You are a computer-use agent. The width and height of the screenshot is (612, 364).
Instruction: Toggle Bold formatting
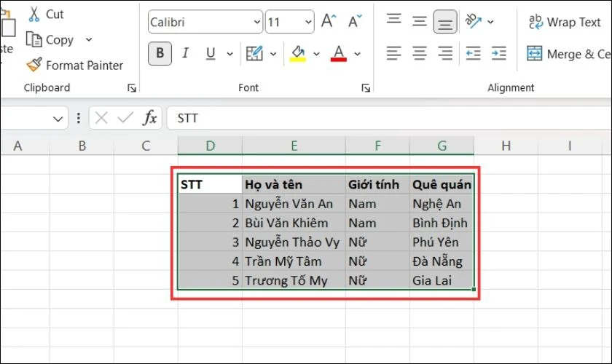(160, 53)
